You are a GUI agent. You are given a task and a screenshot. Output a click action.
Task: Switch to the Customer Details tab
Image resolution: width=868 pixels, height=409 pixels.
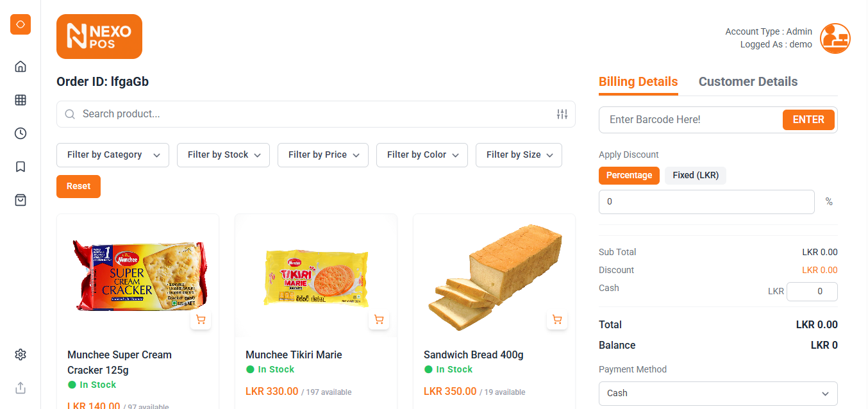[748, 82]
